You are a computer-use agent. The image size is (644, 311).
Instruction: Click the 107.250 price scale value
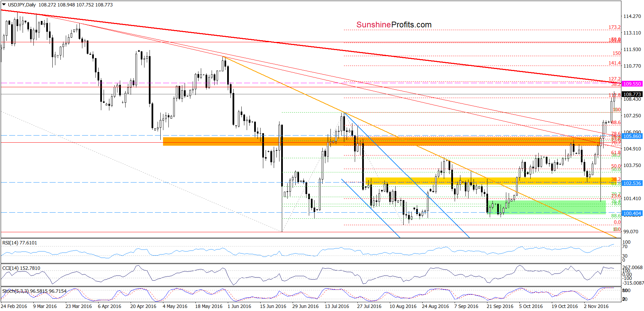tap(632, 116)
